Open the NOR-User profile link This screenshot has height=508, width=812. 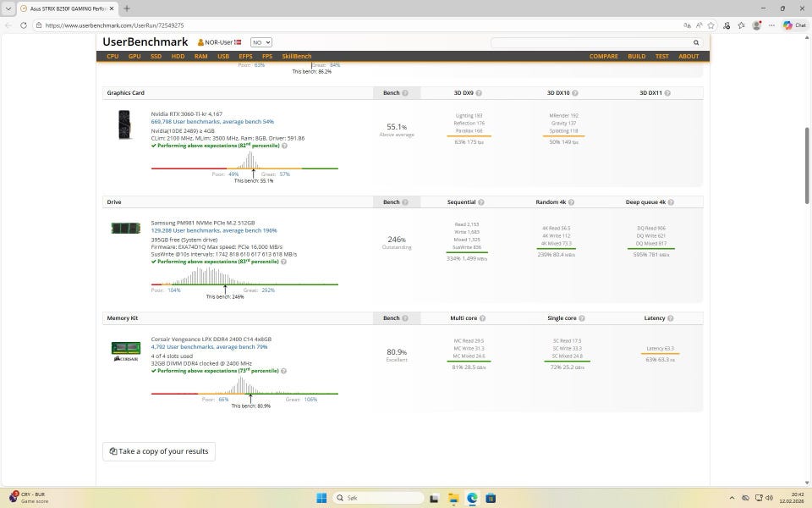[220, 42]
